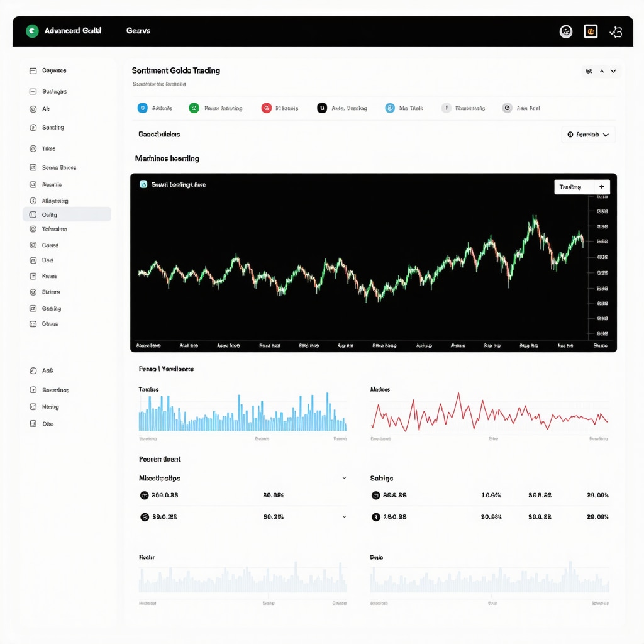644x644 pixels.
Task: Click the Kines sidebar icon
Action: tap(33, 277)
